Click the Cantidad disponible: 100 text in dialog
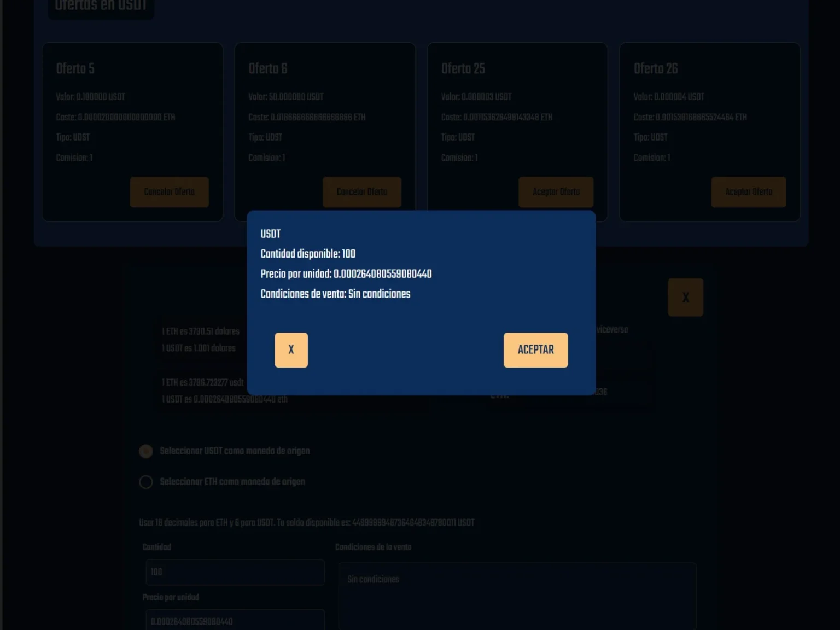840x630 pixels. pyautogui.click(x=308, y=254)
